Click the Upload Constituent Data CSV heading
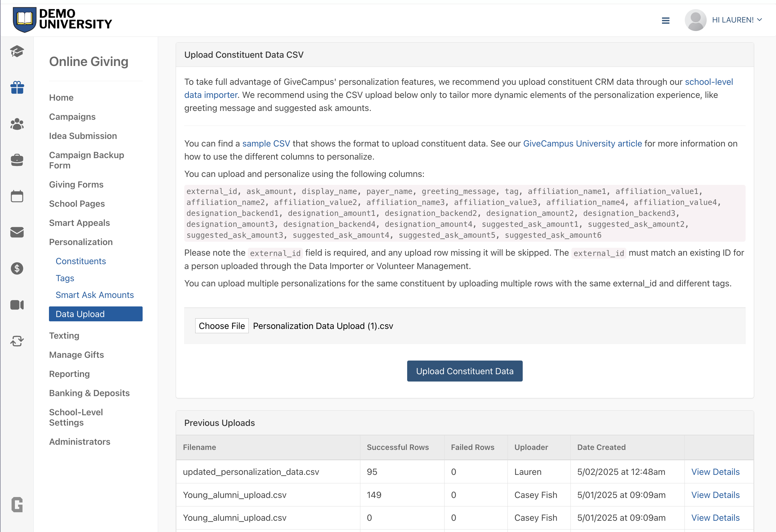Image resolution: width=776 pixels, height=532 pixels. coord(244,55)
